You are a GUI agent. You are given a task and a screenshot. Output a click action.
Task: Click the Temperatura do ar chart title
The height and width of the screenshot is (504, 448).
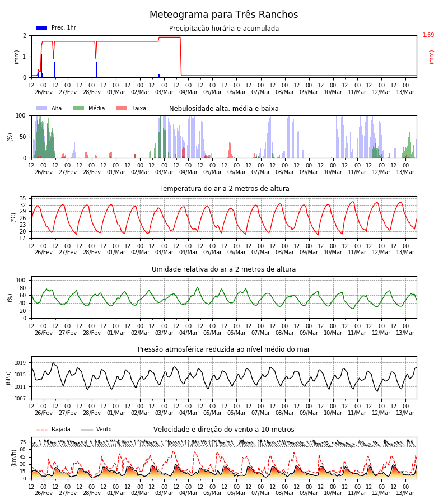click(x=224, y=189)
